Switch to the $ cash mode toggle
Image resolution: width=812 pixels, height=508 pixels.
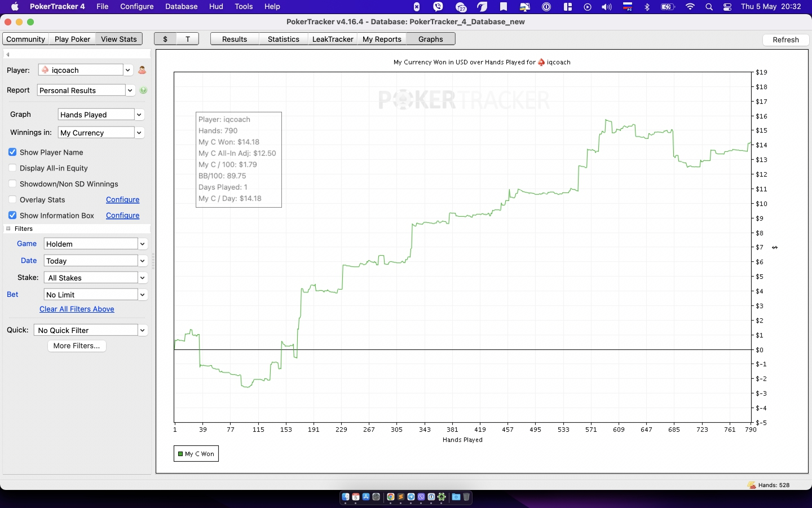165,39
